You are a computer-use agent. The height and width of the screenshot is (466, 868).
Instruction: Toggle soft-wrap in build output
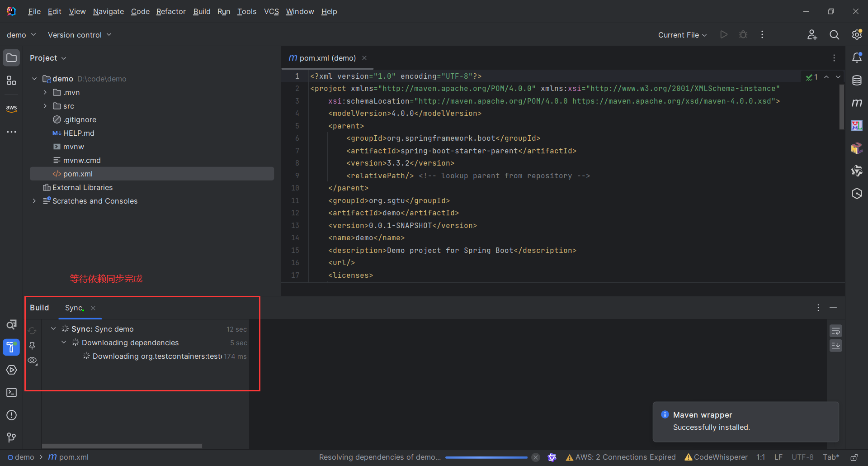click(x=836, y=331)
